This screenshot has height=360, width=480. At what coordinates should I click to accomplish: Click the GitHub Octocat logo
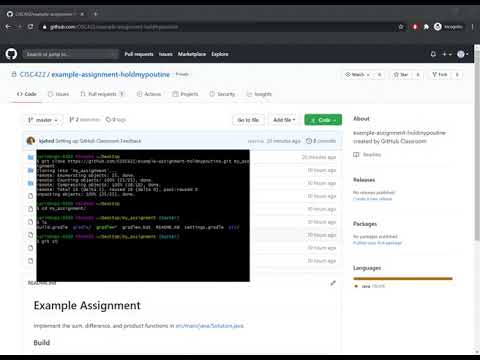[11, 54]
